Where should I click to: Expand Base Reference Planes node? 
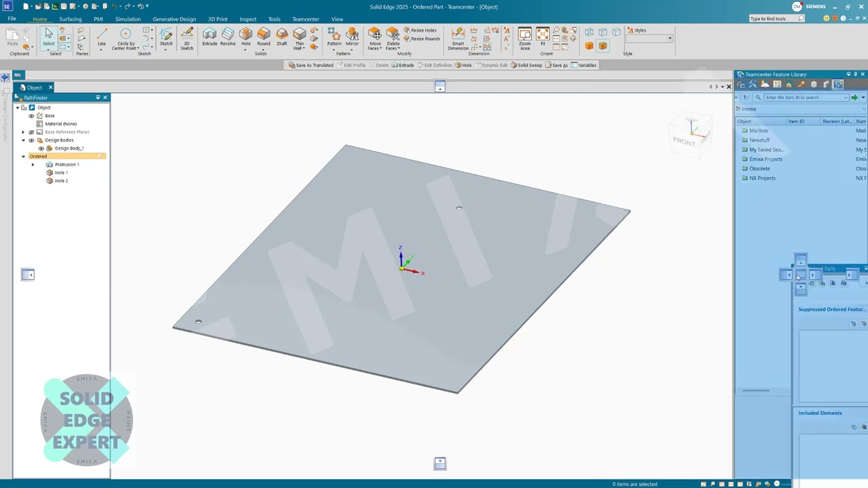pyautogui.click(x=23, y=132)
